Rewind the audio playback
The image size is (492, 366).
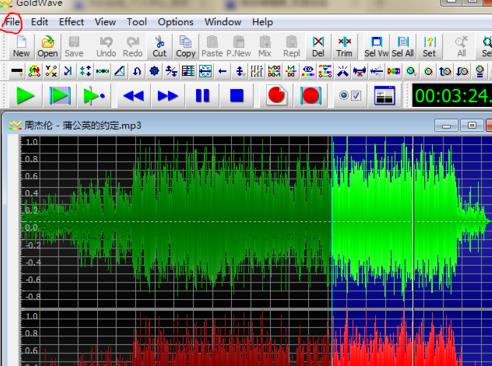133,96
